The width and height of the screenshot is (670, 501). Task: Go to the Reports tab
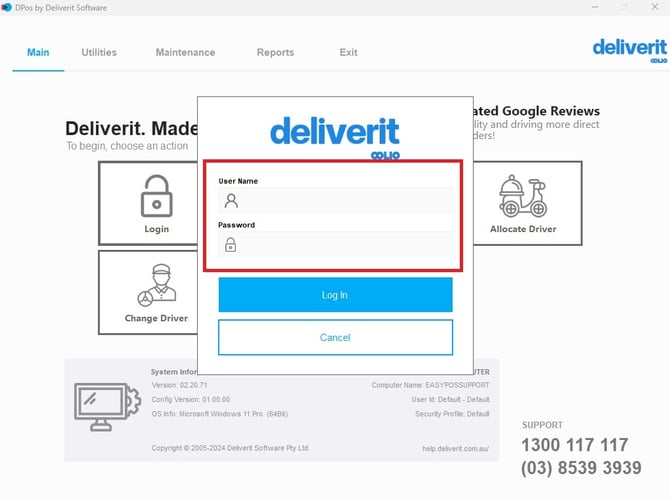pyautogui.click(x=276, y=52)
